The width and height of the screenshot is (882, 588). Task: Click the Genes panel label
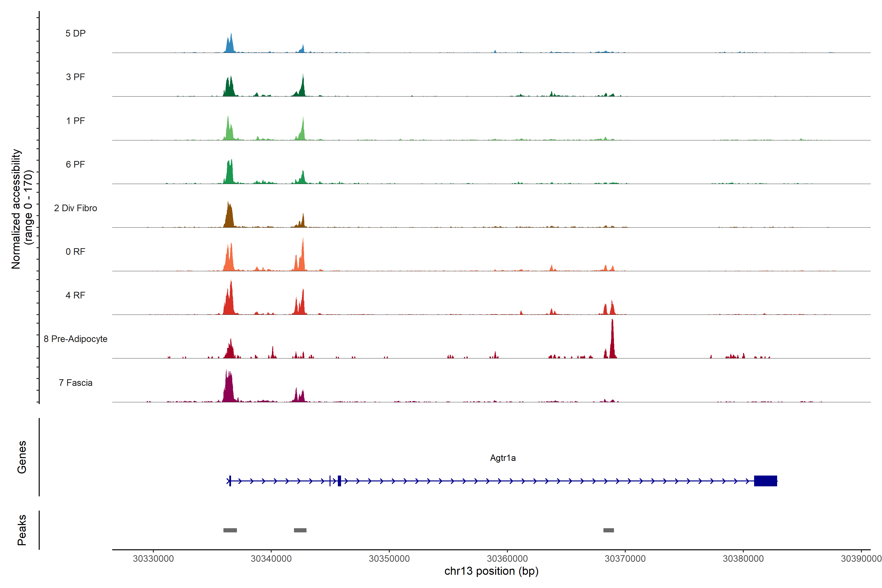(x=22, y=457)
